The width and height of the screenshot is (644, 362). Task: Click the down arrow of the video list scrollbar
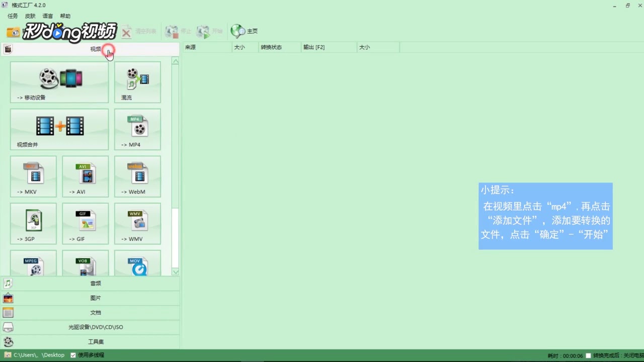click(x=175, y=272)
